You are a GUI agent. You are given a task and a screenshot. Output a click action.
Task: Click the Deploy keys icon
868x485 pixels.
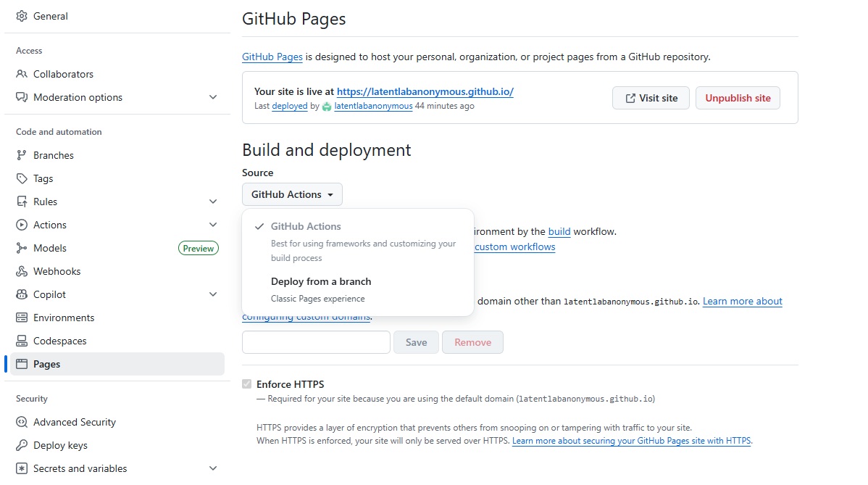click(x=22, y=444)
